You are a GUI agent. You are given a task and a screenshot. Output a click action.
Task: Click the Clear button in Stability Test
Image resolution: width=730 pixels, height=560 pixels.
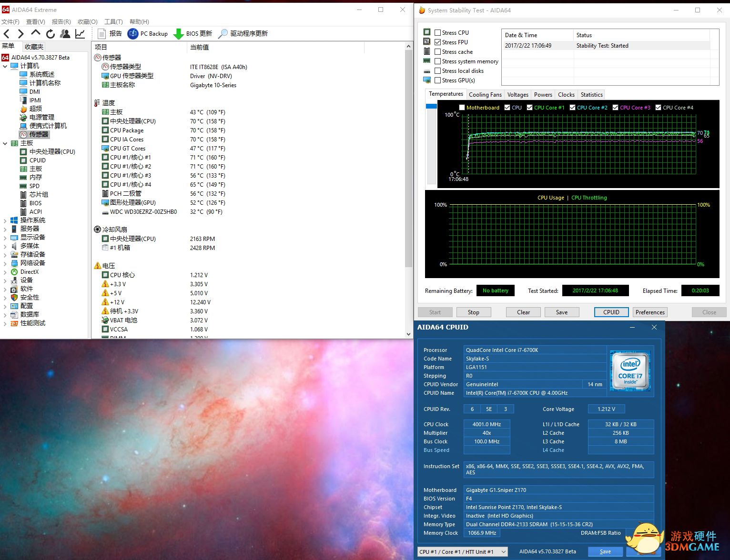point(523,312)
